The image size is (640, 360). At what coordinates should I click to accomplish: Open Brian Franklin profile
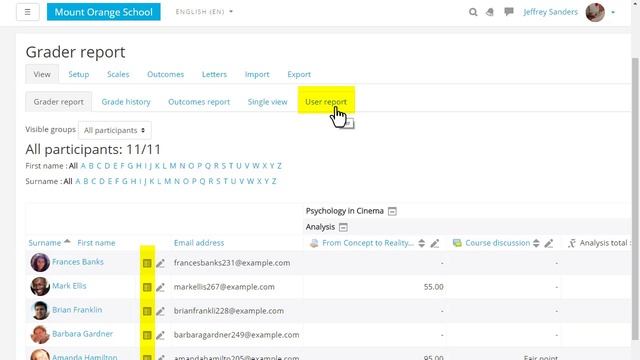coord(77,310)
